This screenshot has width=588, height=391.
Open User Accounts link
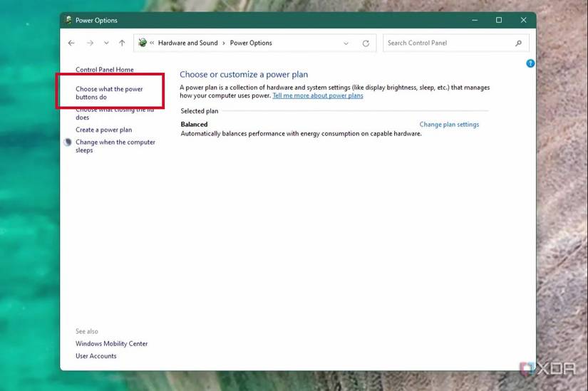(96, 356)
